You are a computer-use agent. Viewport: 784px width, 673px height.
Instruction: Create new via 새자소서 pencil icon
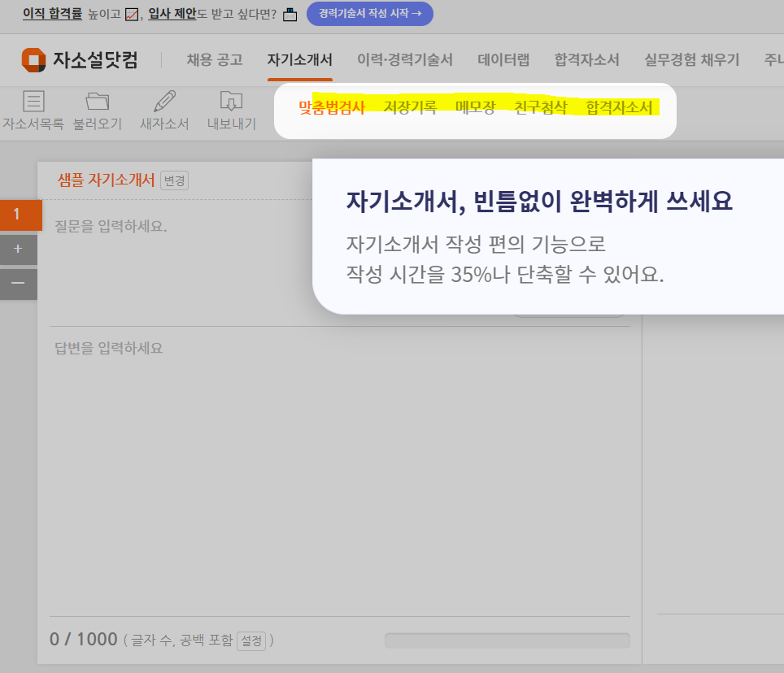tap(164, 102)
